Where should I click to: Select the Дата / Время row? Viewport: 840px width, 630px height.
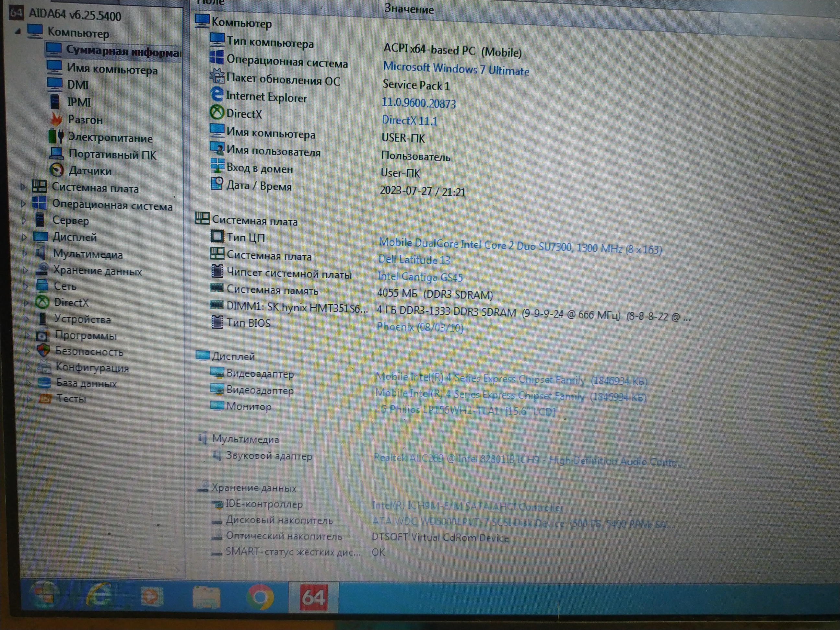pyautogui.click(x=338, y=188)
